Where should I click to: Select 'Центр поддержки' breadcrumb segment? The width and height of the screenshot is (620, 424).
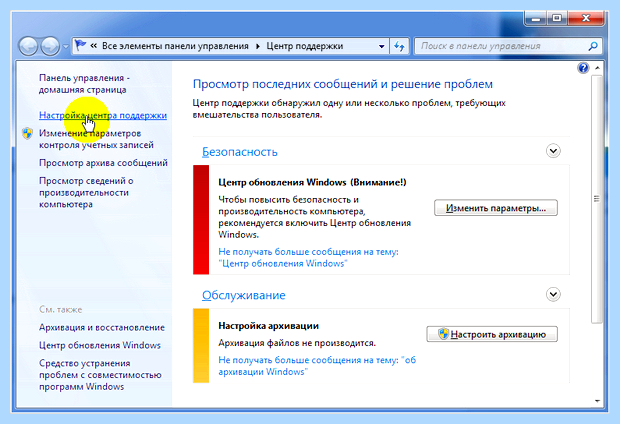304,46
